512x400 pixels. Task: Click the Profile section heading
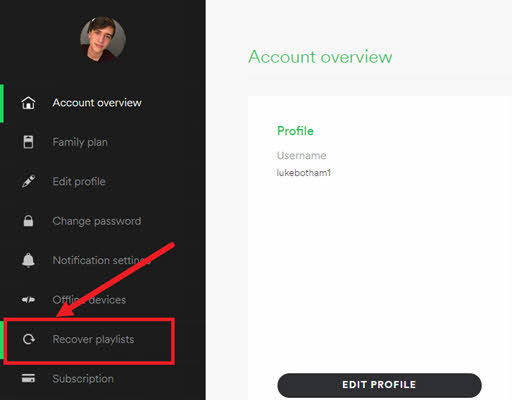[295, 131]
